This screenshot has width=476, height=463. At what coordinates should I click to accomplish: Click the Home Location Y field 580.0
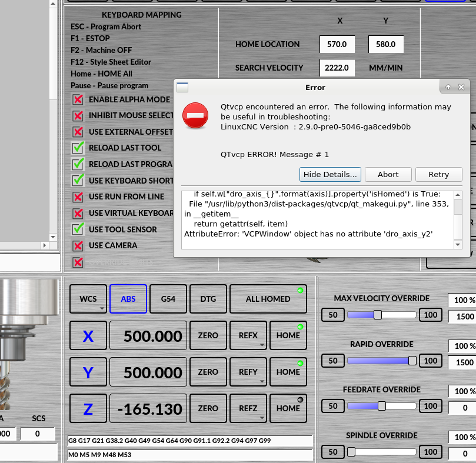[x=386, y=44]
